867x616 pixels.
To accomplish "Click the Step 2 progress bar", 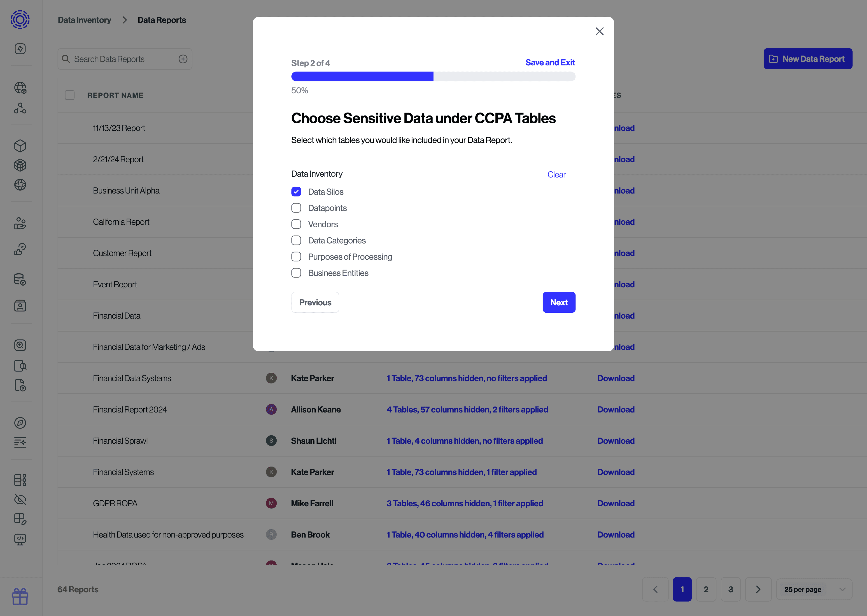I will click(x=433, y=76).
